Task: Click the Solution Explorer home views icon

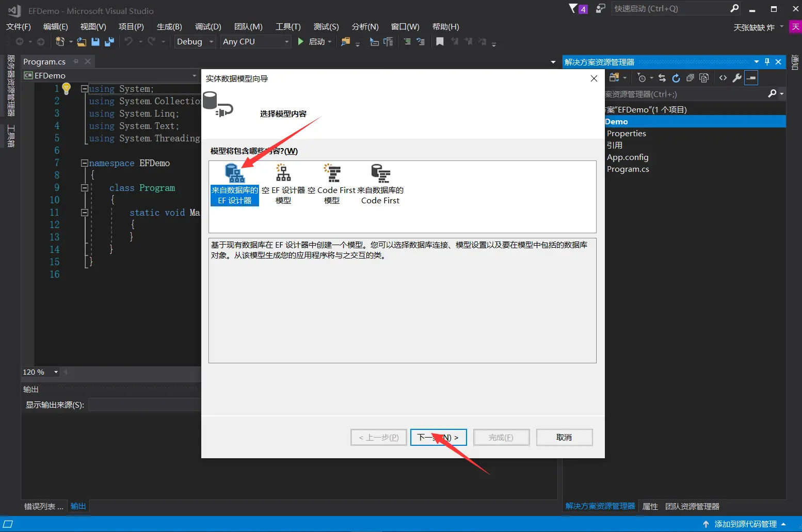Action: click(x=614, y=78)
